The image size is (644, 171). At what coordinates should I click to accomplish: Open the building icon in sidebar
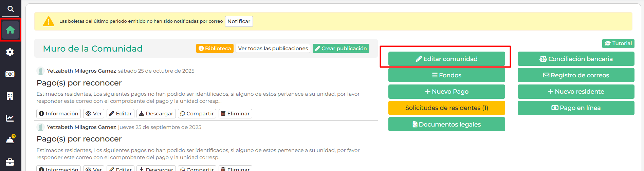[x=10, y=96]
